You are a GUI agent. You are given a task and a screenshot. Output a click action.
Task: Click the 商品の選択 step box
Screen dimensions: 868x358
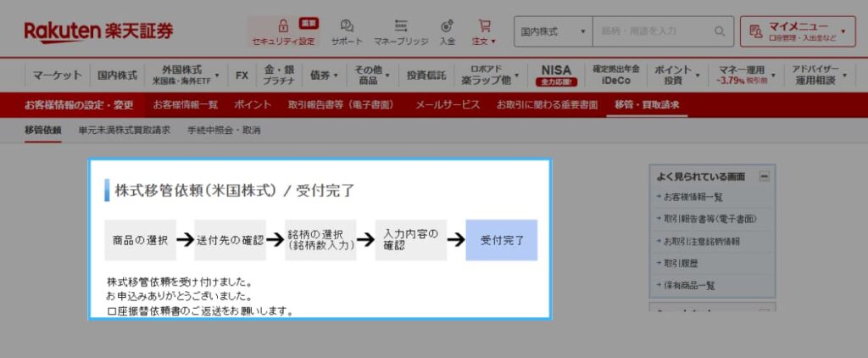141,240
